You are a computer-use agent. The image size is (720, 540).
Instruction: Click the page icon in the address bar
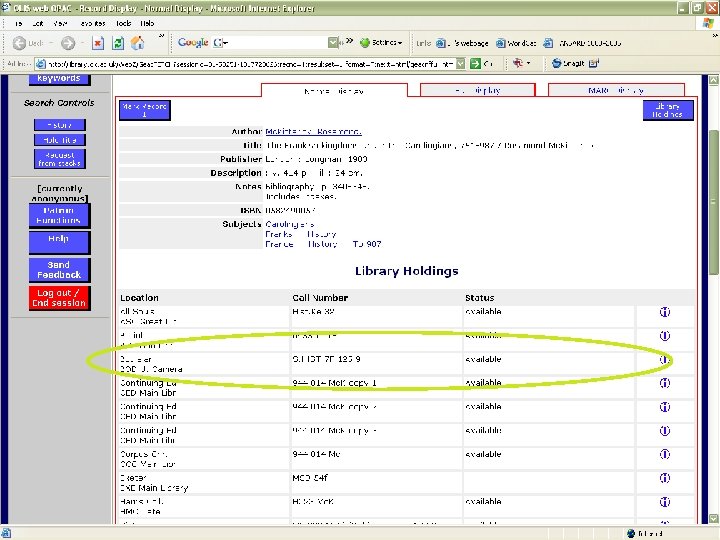[41, 64]
